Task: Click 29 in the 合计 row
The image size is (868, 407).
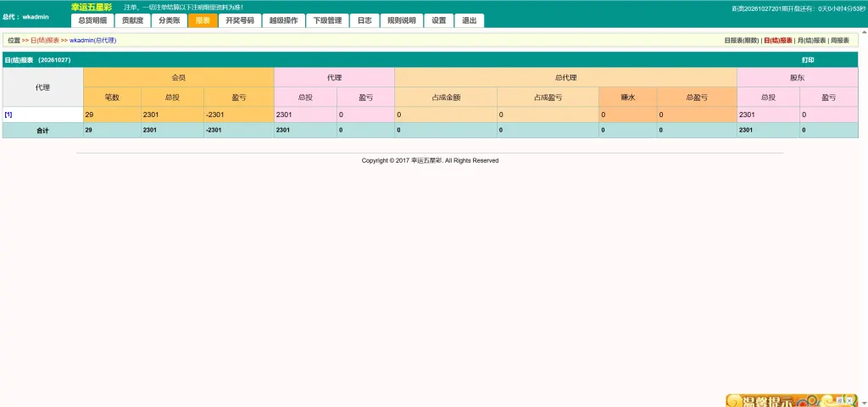Action: click(x=88, y=130)
